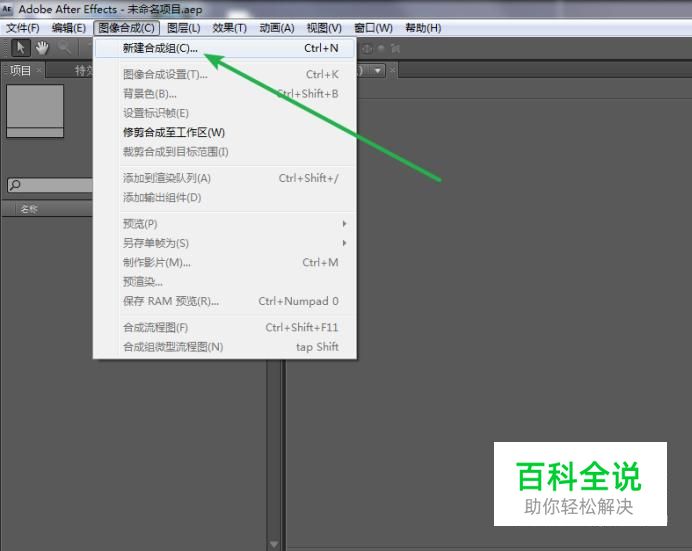Open the 帮助(H) menu
This screenshot has height=551, width=692.
[x=423, y=28]
